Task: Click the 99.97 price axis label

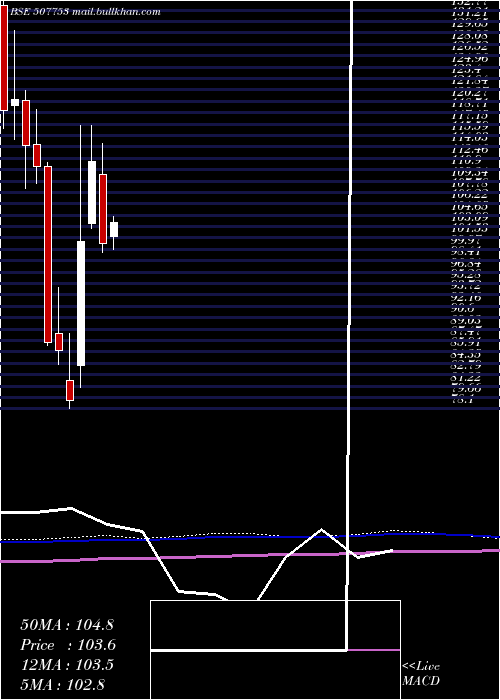Action: [x=468, y=242]
